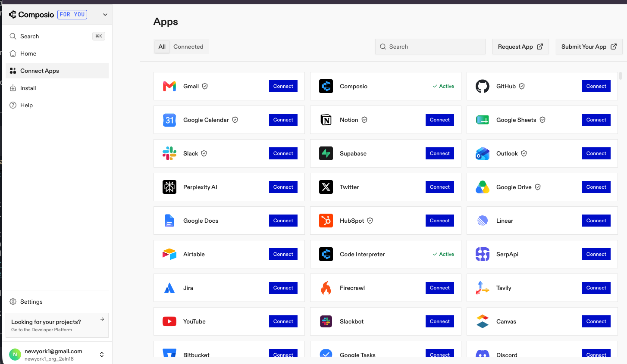The width and height of the screenshot is (627, 364).
Task: Open the Developer Platform projects link
Action: tap(57, 325)
